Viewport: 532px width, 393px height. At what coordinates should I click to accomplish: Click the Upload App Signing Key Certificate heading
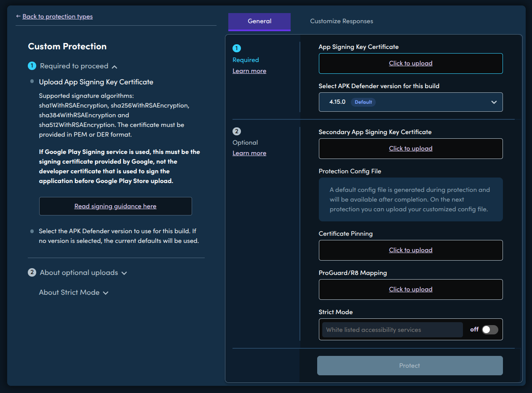coord(96,82)
